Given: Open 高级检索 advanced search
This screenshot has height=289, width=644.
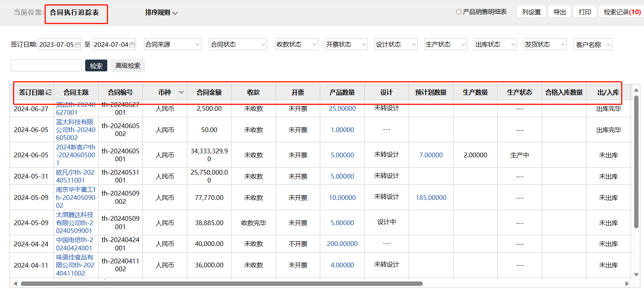Looking at the screenshot, I should pos(128,65).
